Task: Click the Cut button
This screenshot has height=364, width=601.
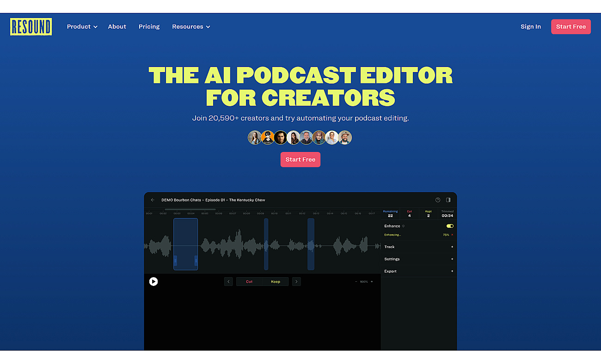Action: pos(249,281)
